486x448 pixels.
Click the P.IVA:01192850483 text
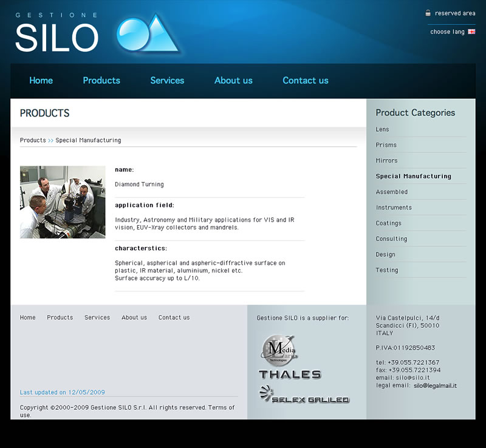point(405,348)
